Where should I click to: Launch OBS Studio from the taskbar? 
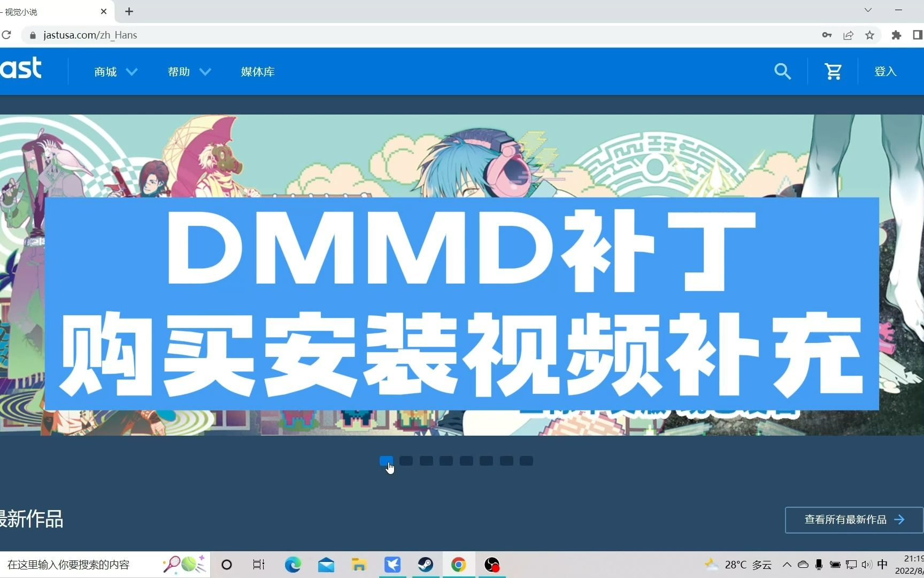[491, 565]
